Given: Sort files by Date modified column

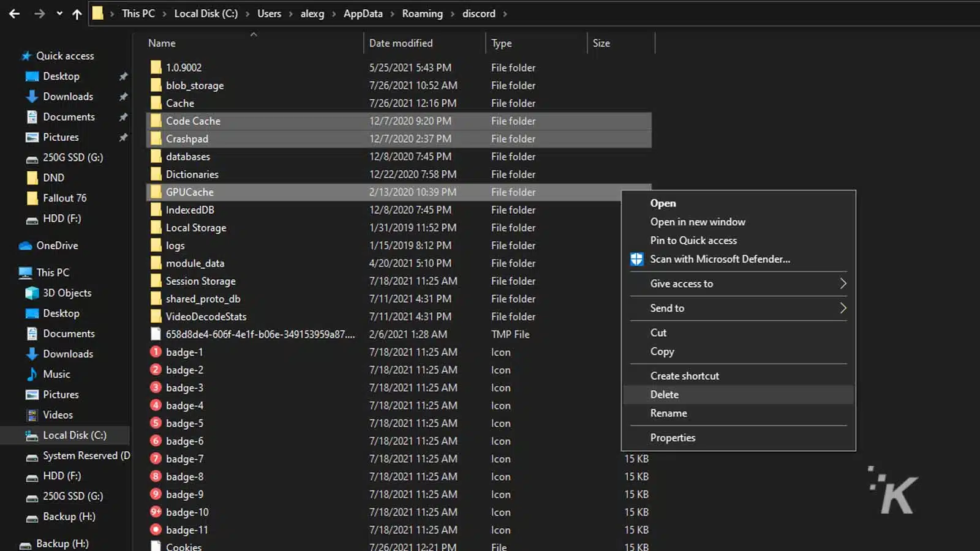Looking at the screenshot, I should (401, 43).
